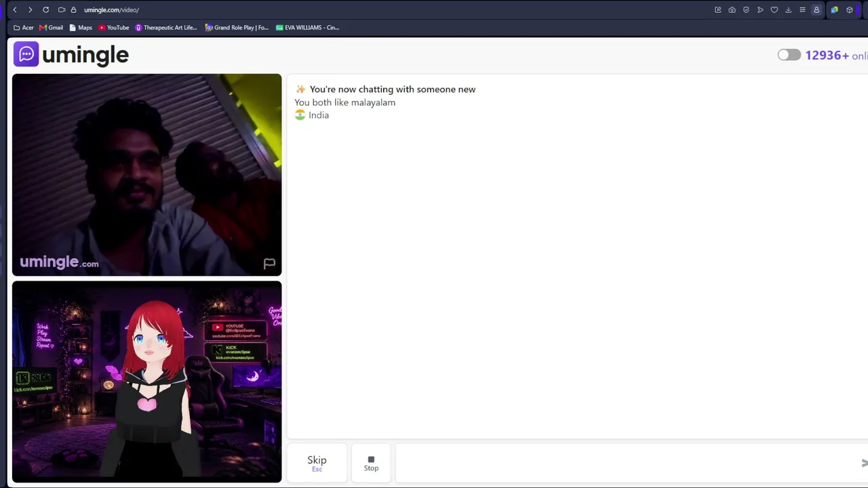Click the 12936+ online counter
Image resolution: width=868 pixels, height=488 pixels.
(x=836, y=56)
